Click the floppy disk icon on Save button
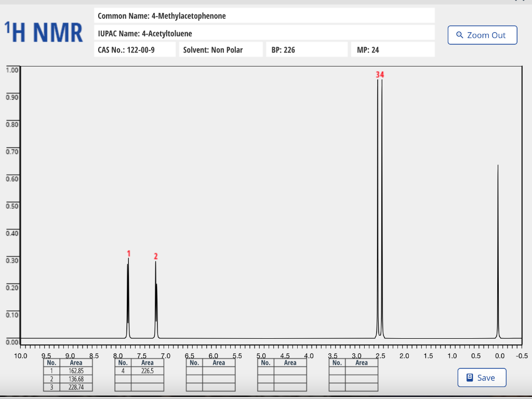 coord(469,377)
